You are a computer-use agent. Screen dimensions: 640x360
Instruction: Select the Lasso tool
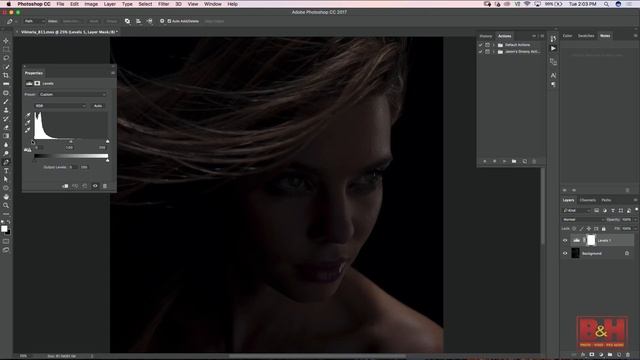6,58
